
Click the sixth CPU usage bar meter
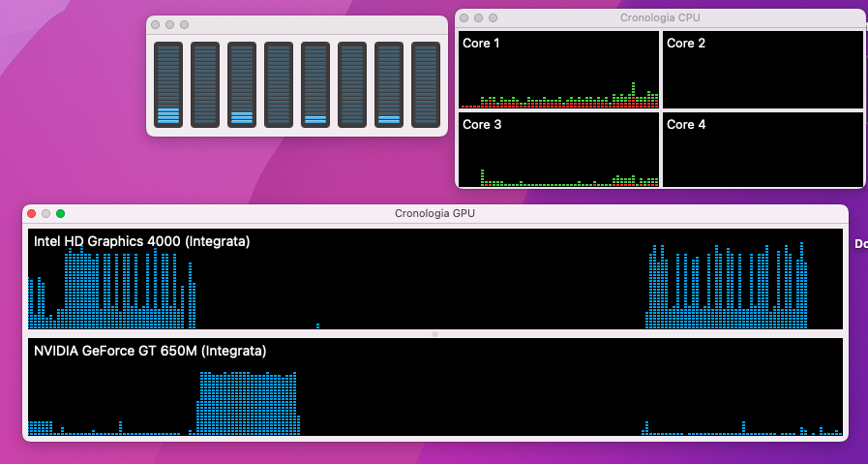(352, 84)
